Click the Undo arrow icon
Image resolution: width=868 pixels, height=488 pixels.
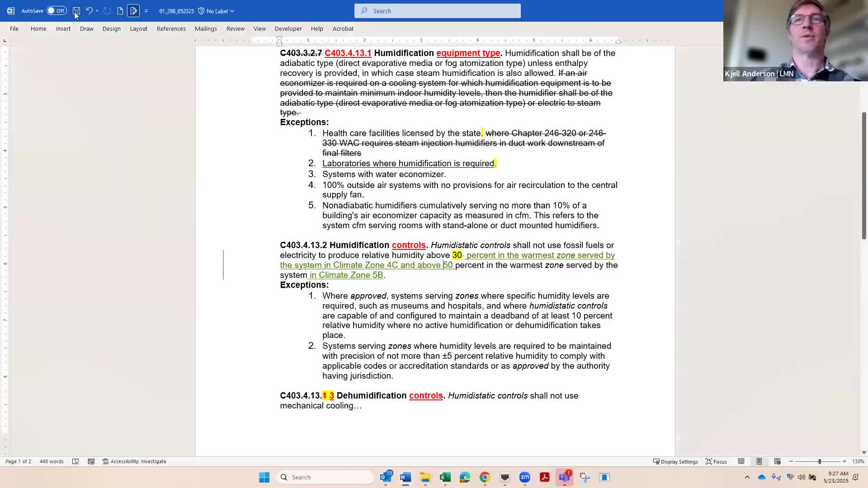tap(89, 11)
